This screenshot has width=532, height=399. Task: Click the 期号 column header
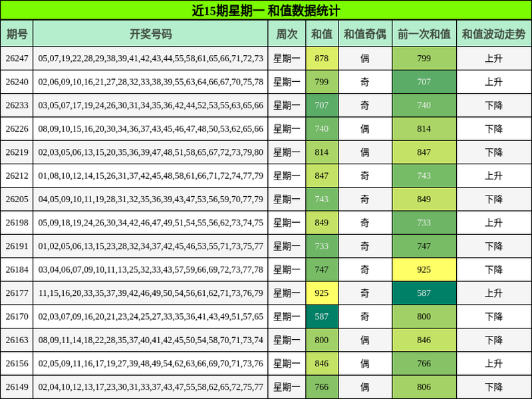coord(17,34)
